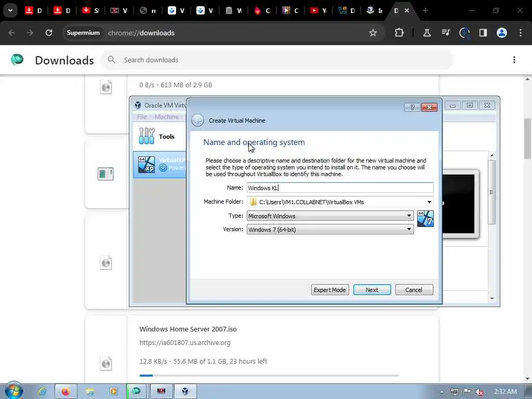532x399 pixels.
Task: Open the tab search dropdown arrow
Action: tap(10, 10)
